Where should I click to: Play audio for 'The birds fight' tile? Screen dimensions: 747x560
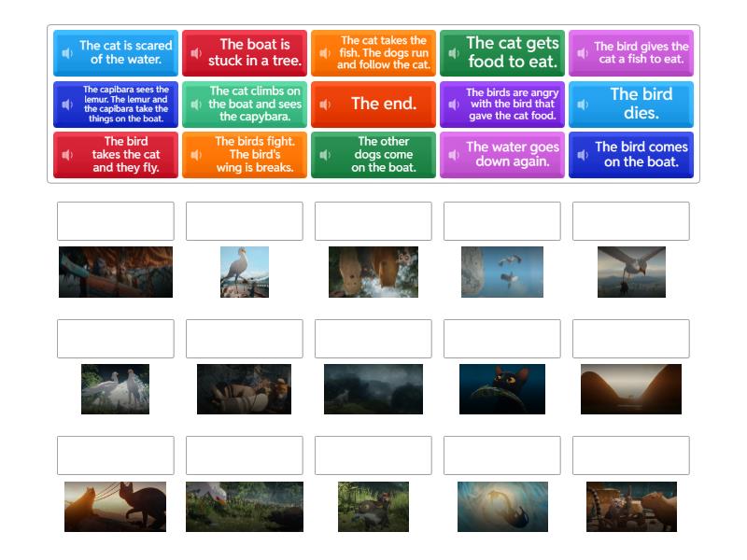196,155
